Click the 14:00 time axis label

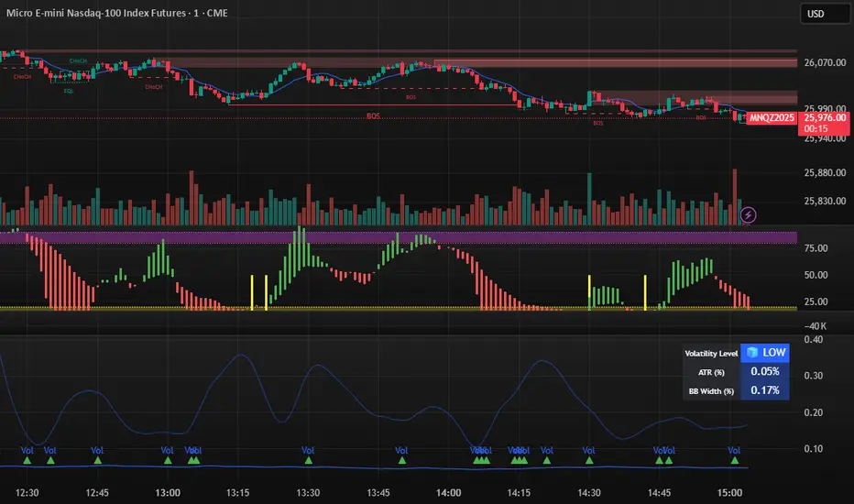(449, 493)
